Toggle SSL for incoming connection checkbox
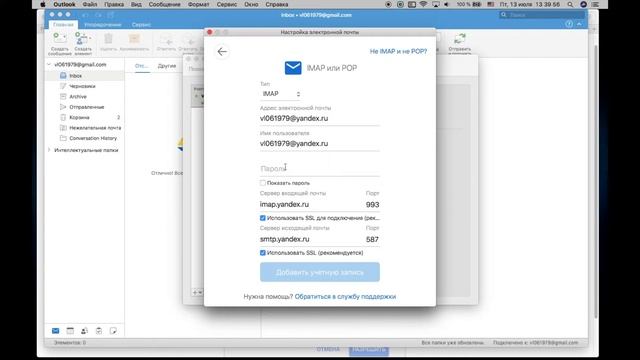The image size is (640, 360). pos(263,218)
